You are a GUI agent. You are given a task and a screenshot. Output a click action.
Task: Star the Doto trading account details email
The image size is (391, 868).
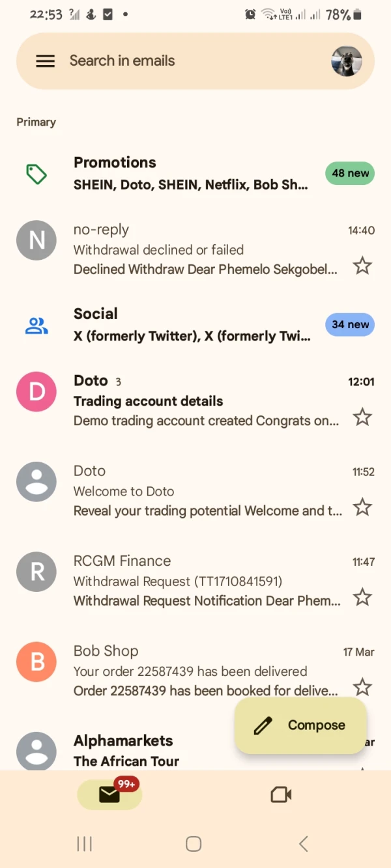click(x=362, y=417)
